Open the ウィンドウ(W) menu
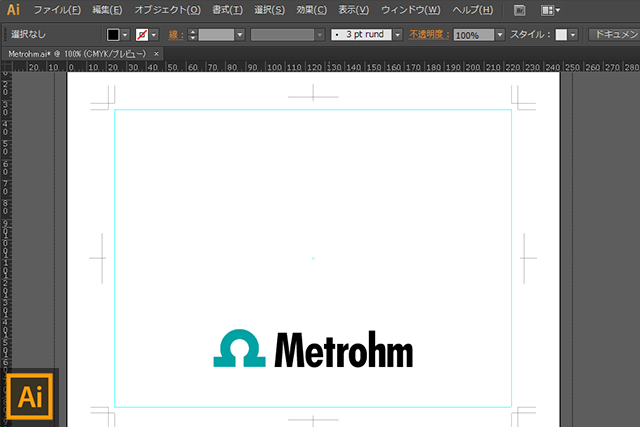 (x=411, y=10)
